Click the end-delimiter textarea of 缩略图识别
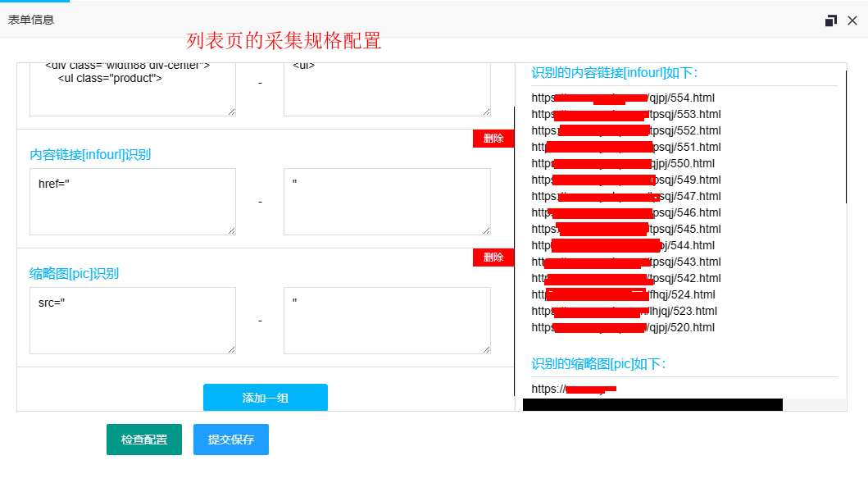Image resolution: width=868 pixels, height=483 pixels. (x=385, y=320)
